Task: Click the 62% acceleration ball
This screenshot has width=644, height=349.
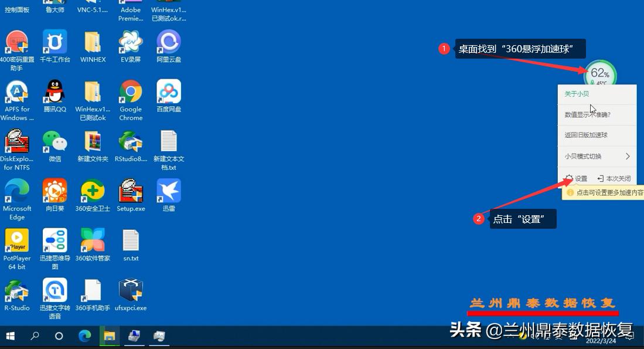Action: (601, 72)
